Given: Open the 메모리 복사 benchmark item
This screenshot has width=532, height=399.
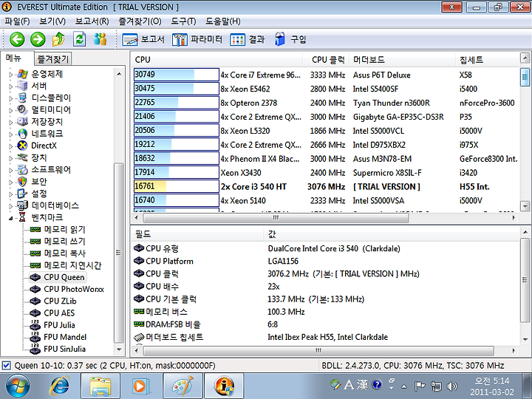Looking at the screenshot, I should click(x=58, y=253).
